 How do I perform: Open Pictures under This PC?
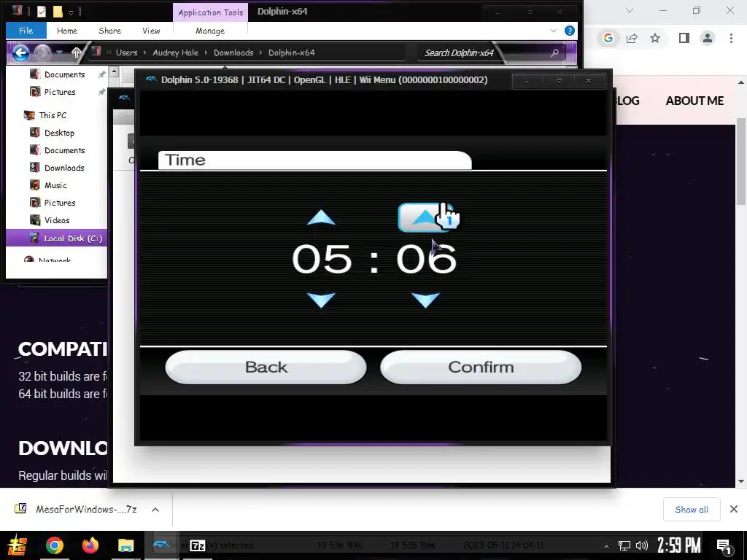[60, 203]
